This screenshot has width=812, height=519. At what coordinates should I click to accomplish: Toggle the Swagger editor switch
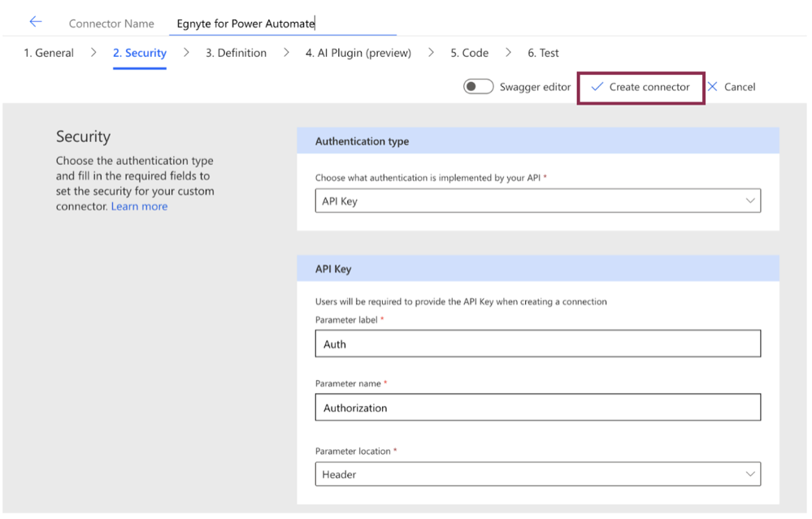(478, 86)
